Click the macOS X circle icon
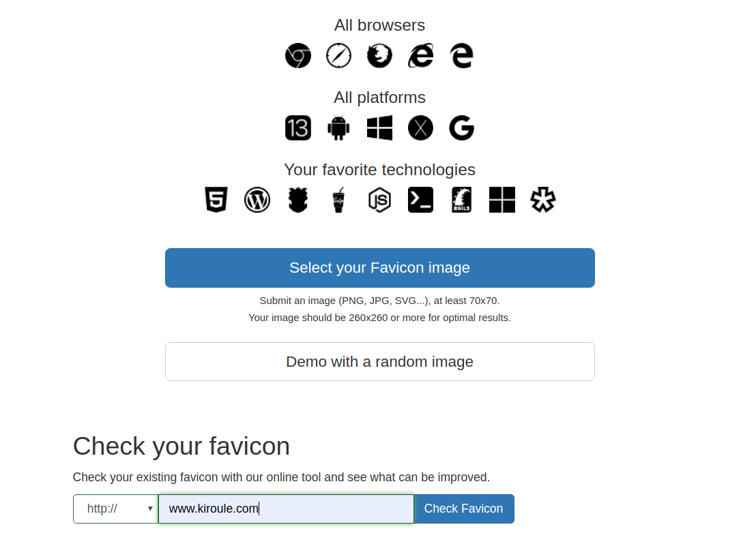Viewport: 756px width, 544px height. click(x=420, y=127)
